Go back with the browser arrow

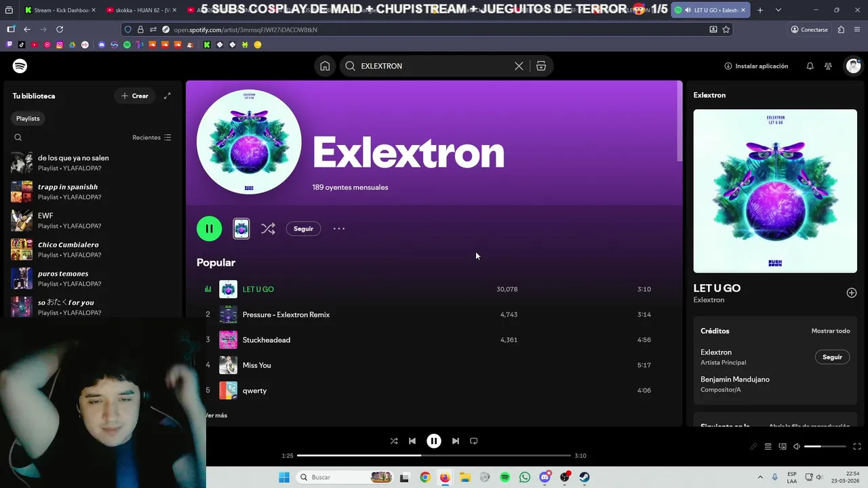coord(27,30)
